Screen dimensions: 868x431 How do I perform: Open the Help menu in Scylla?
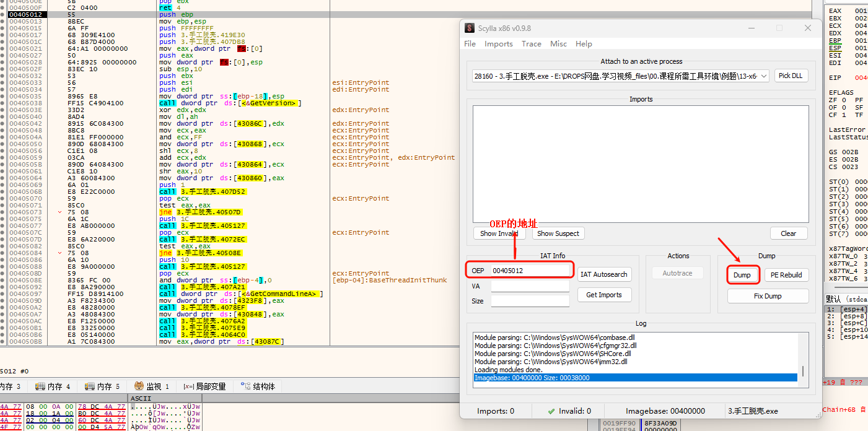(584, 44)
